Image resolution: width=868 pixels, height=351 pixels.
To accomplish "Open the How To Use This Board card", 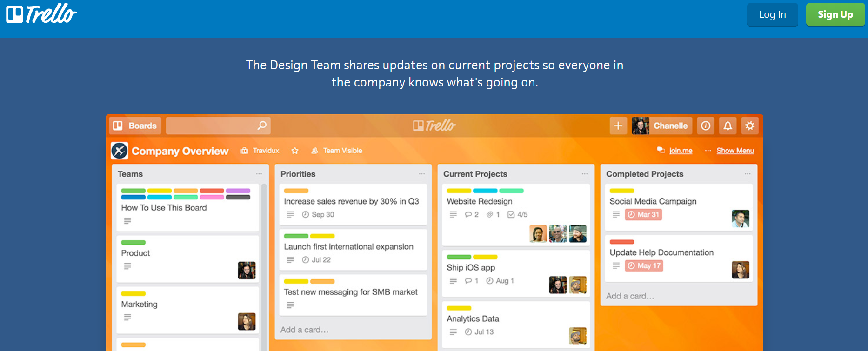I will [187, 207].
